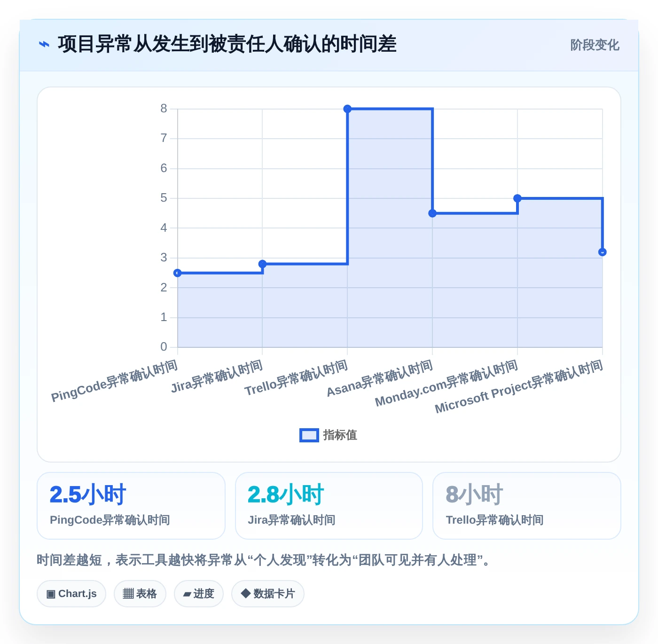
Task: Click the grid icon in 表格 chip
Action: click(128, 594)
